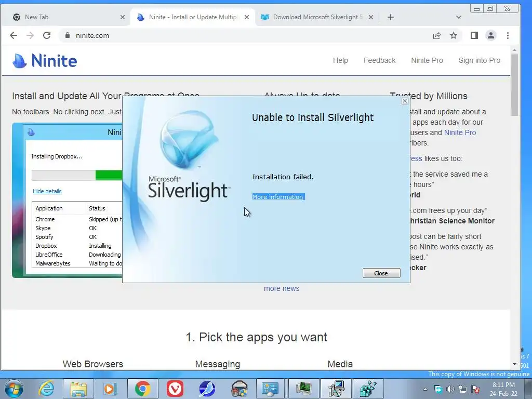Click Hide details link in Ninite installer image
Screen dimensions: 532x399
click(47, 191)
